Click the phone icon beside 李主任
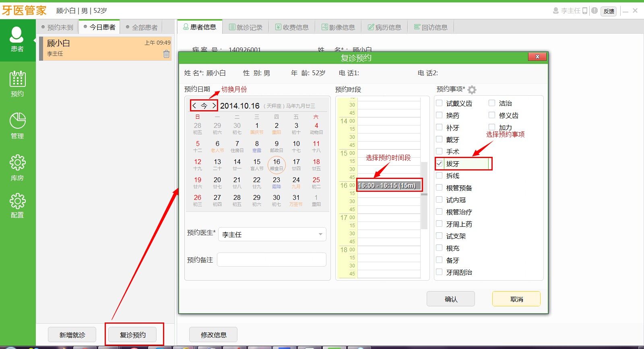Image resolution: width=644 pixels, height=349 pixels. click(x=585, y=11)
